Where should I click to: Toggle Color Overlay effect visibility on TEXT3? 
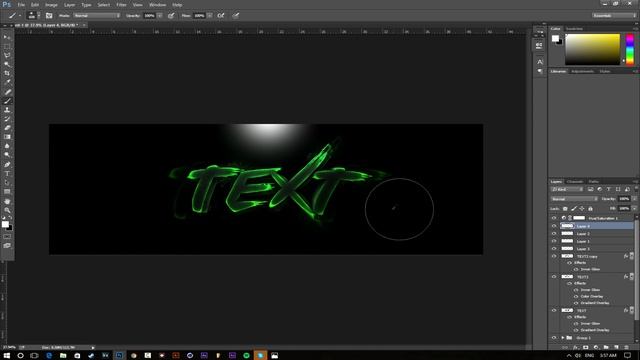(576, 296)
